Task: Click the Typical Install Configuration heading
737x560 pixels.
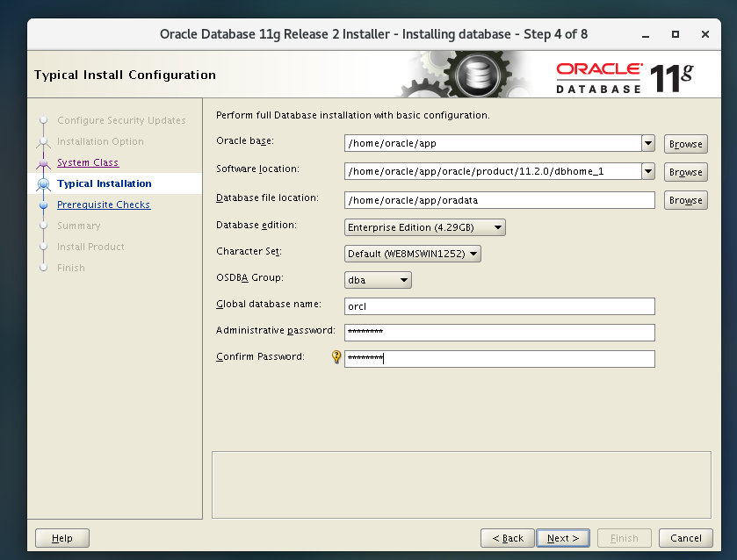Action: tap(125, 75)
